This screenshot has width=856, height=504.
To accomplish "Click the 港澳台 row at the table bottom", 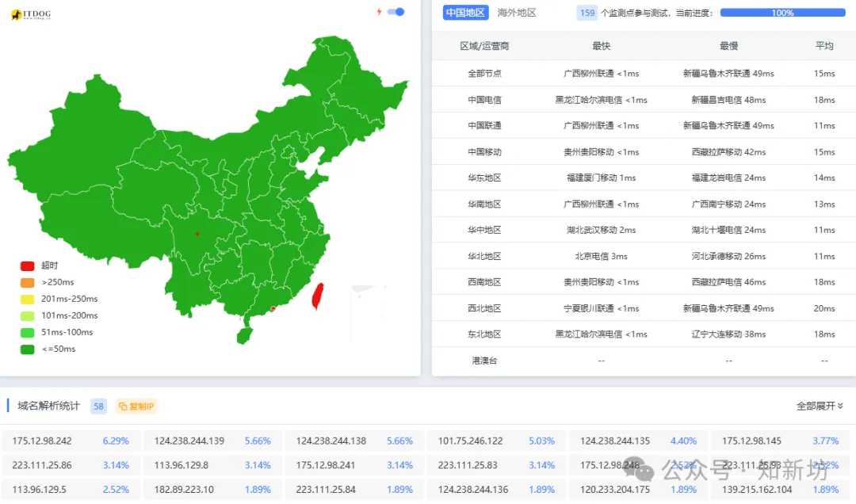I will click(483, 361).
